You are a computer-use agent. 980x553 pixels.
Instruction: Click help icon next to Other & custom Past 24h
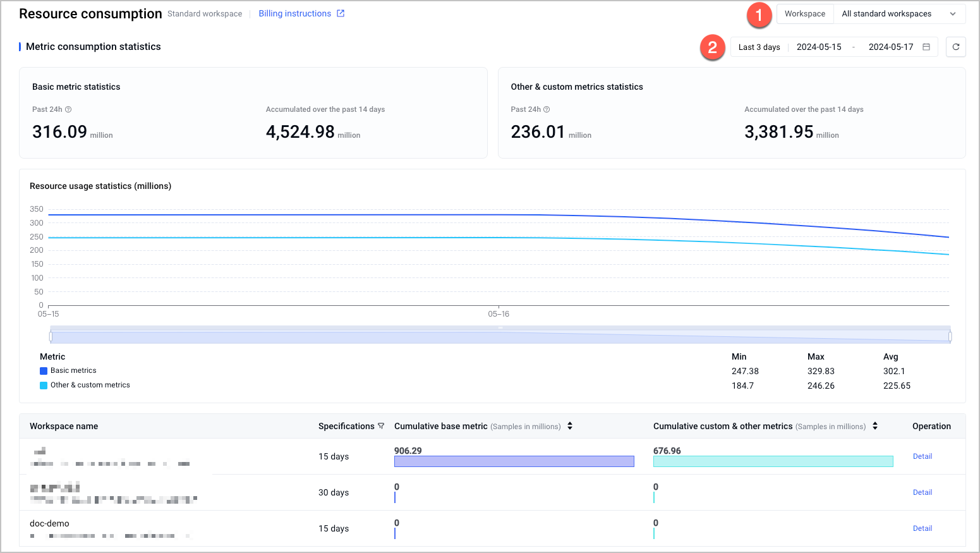pyautogui.click(x=547, y=109)
